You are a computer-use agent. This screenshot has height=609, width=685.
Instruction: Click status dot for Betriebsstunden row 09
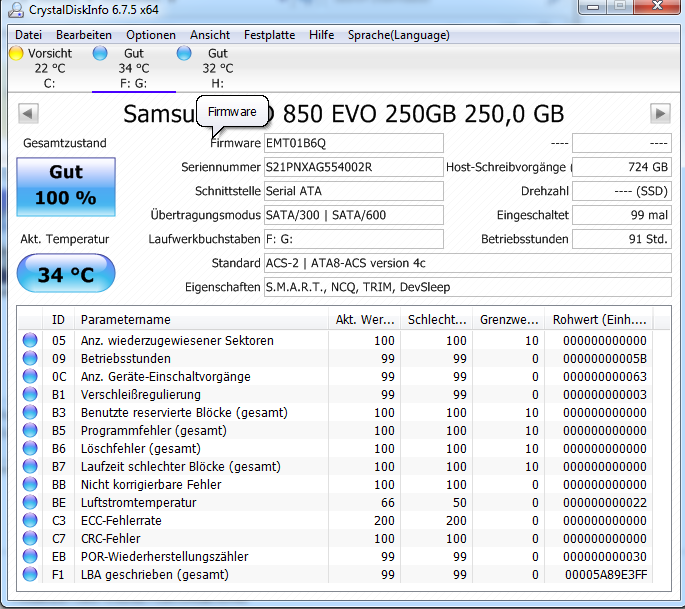(x=30, y=358)
